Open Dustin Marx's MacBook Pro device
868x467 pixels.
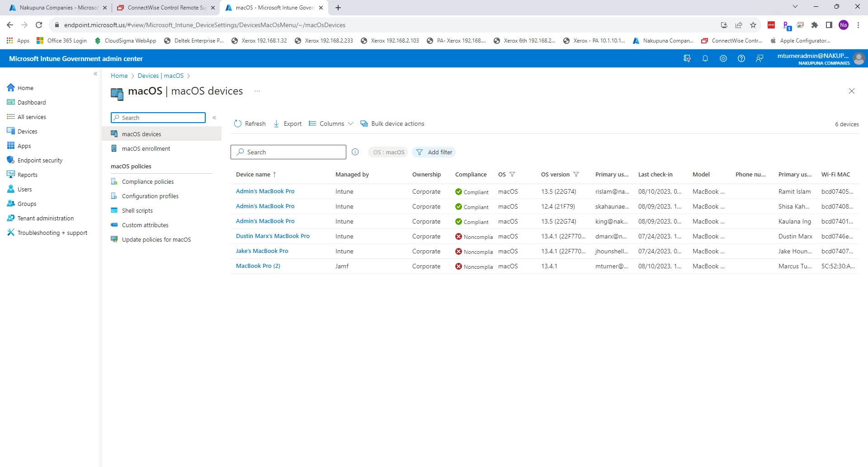273,236
